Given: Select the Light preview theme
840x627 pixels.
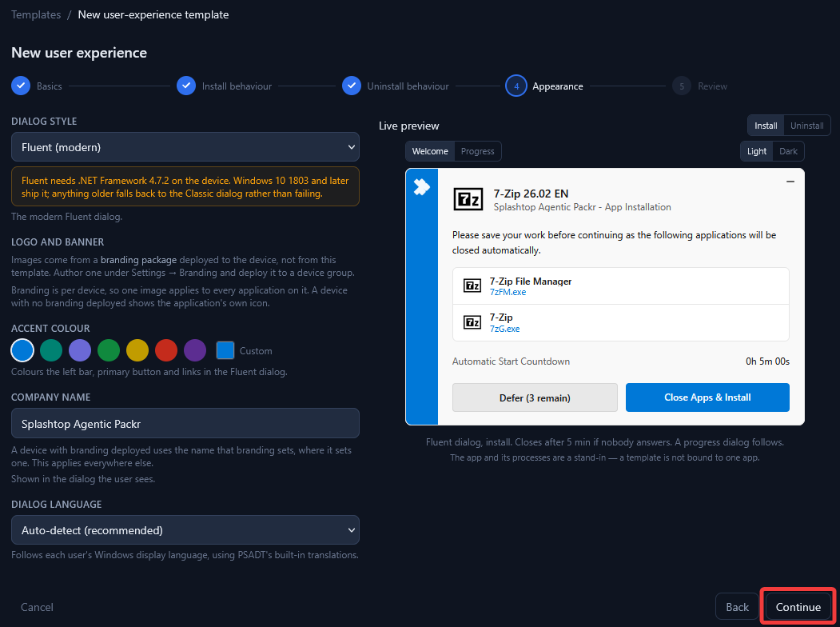Looking at the screenshot, I should point(756,151).
